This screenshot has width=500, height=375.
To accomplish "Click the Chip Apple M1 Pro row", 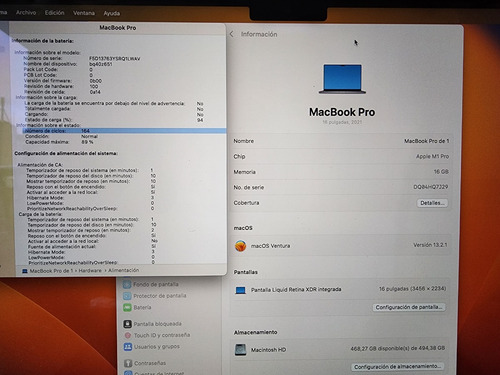I will tap(341, 156).
